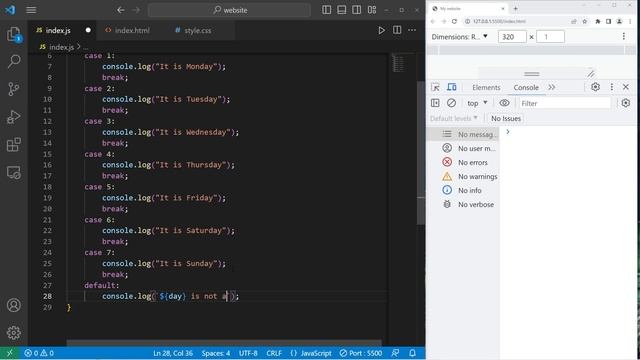The width and height of the screenshot is (640, 360).
Task: Click Ln 28, Col 36 in status bar
Action: coord(173,353)
